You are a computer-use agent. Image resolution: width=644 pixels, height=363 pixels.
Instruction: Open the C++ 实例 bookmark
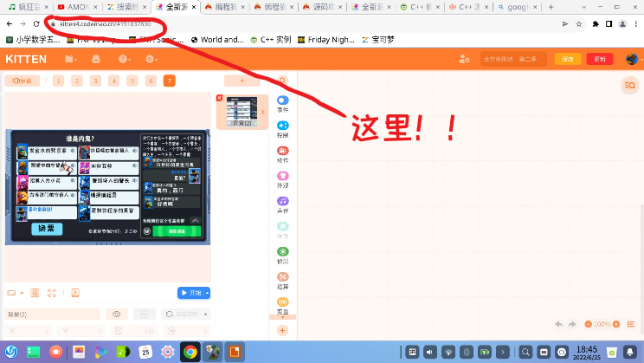pyautogui.click(x=271, y=40)
